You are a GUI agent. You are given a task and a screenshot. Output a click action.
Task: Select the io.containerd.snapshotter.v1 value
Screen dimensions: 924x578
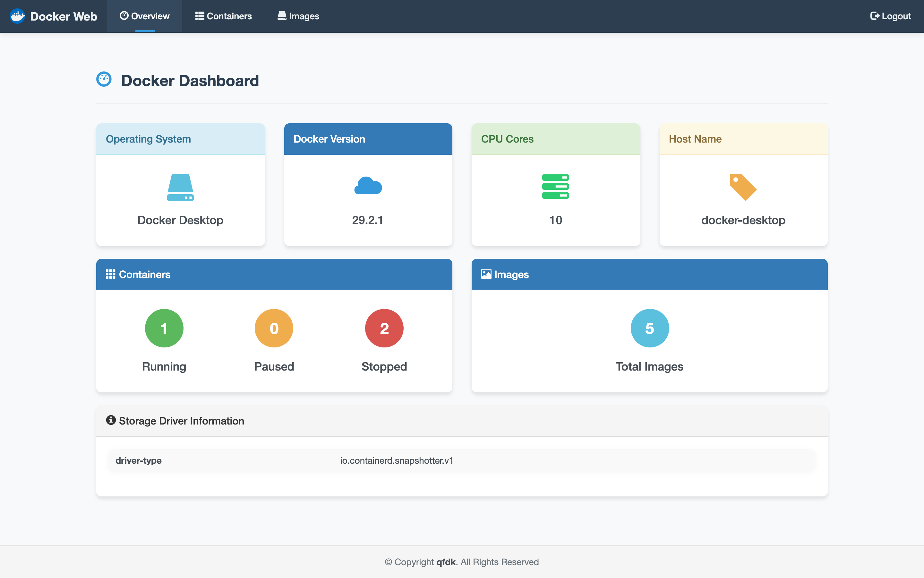[x=397, y=461]
